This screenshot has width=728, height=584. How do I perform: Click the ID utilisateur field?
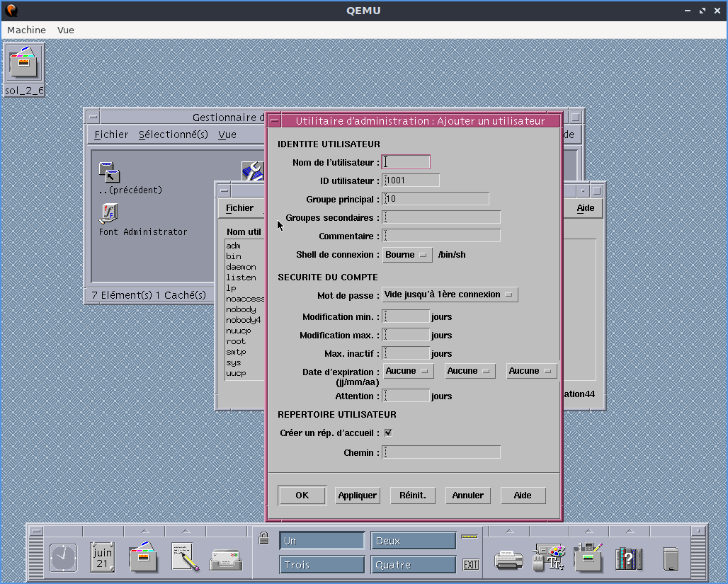[411, 181]
